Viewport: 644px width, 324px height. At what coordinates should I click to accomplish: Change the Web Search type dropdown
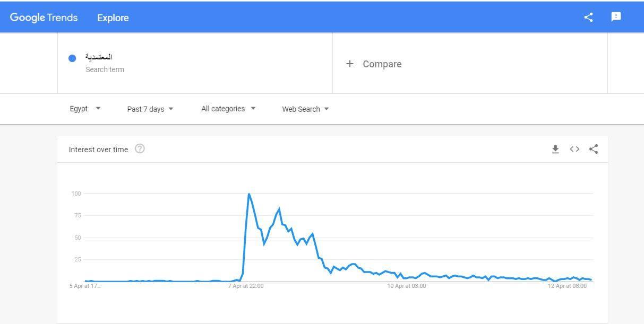[x=305, y=109]
